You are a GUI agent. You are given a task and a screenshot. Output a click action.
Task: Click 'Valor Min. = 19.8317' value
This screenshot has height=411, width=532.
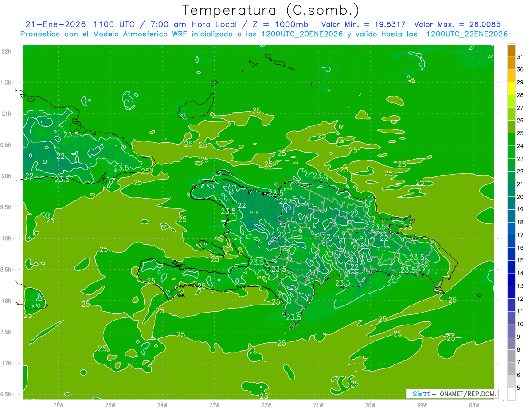(x=364, y=24)
